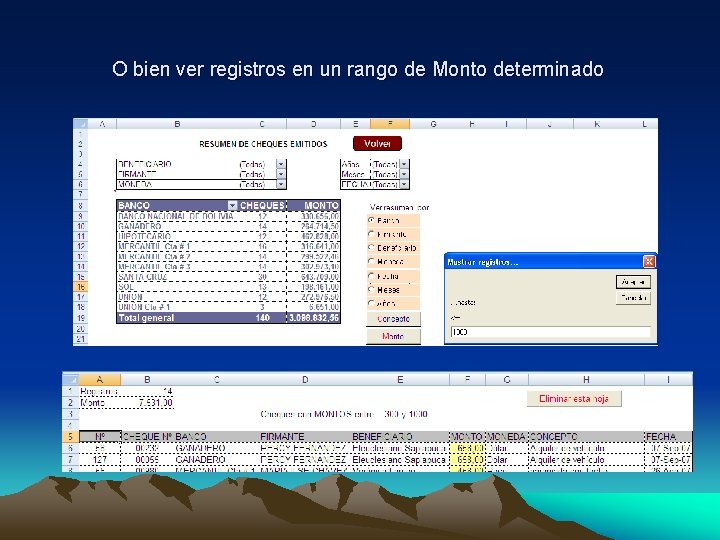
Task: Click the SOL bank row
Action: [x=228, y=287]
